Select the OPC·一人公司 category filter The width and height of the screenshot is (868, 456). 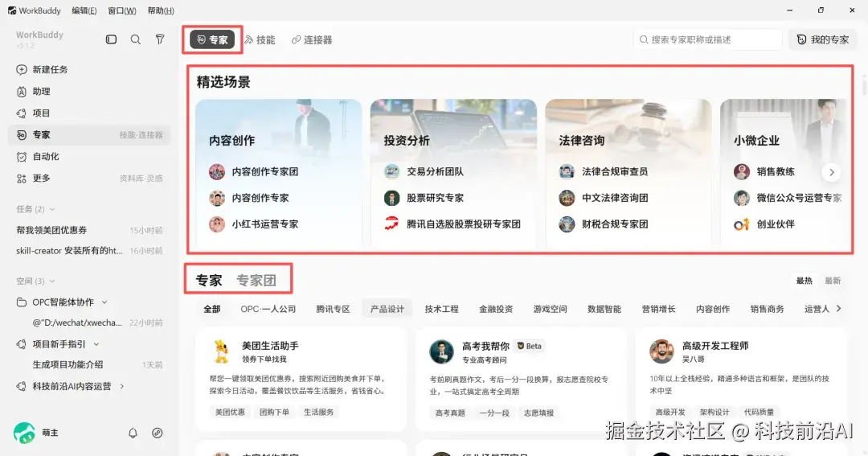(x=268, y=309)
